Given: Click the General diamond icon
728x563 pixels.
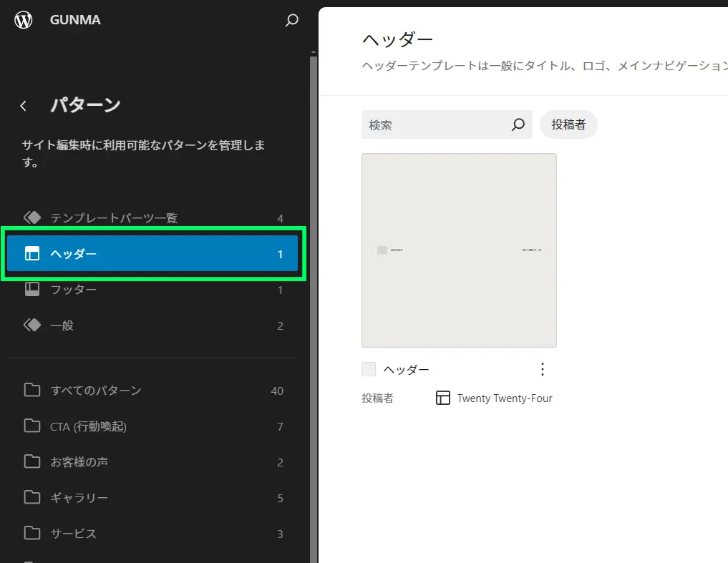Looking at the screenshot, I should coord(31,325).
